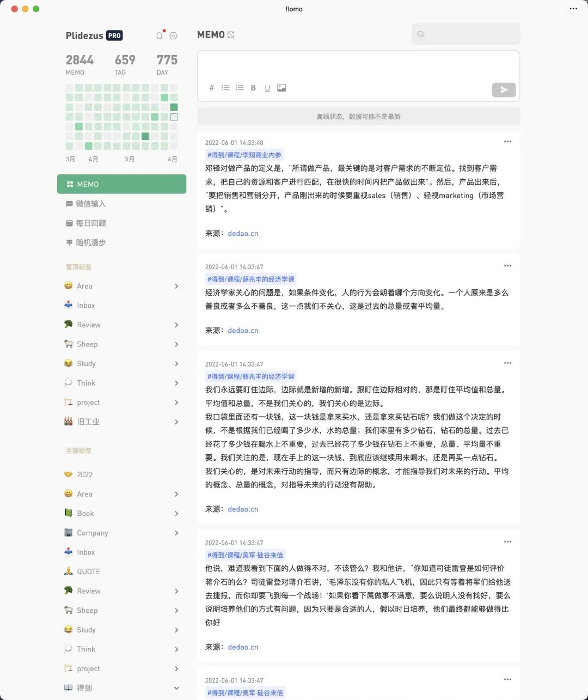Click the 离线状态 offline status banner
588x700 pixels.
coord(358,117)
